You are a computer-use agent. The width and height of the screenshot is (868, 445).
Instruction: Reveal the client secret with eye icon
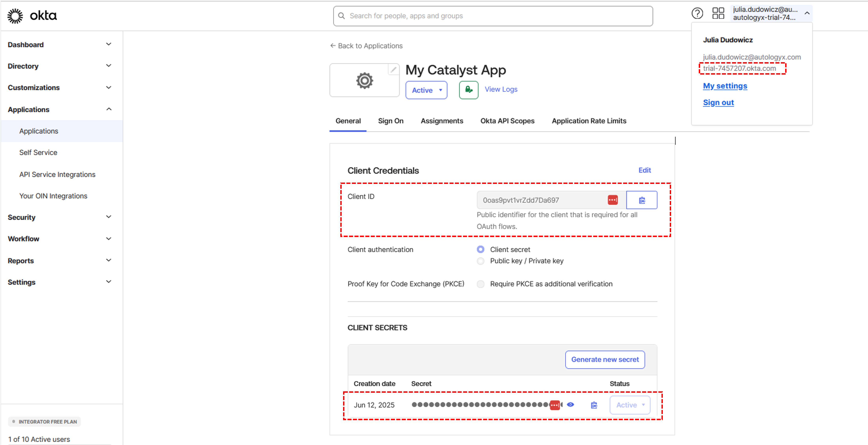(x=570, y=405)
